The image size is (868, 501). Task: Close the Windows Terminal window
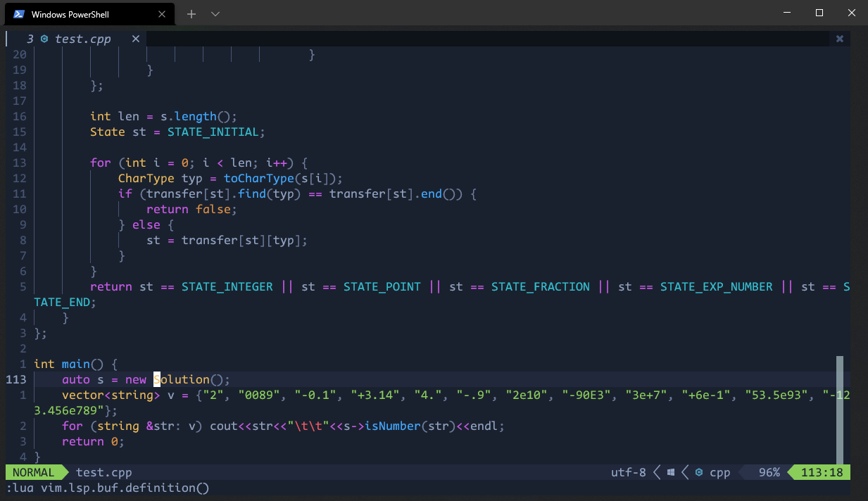tap(851, 13)
